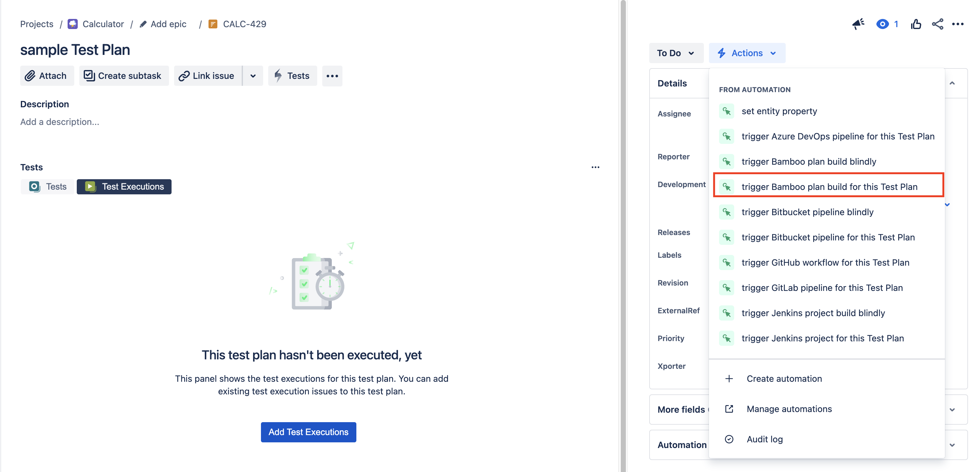Open the To Do status dropdown
Image resolution: width=980 pixels, height=472 pixels.
tap(676, 53)
